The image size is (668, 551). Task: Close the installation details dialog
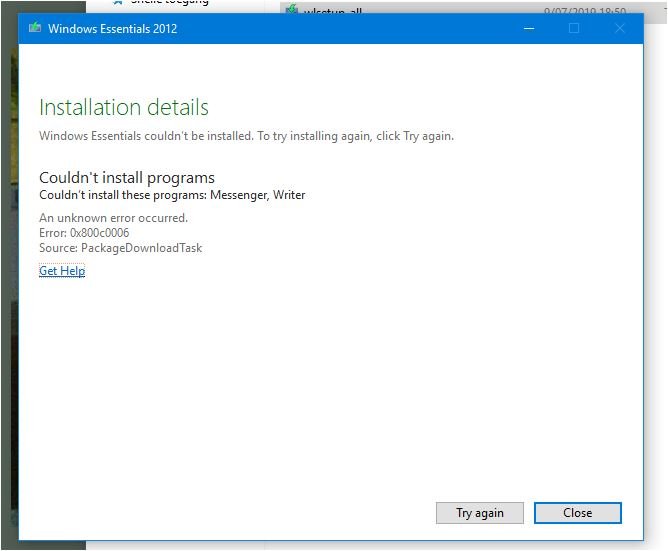(x=578, y=513)
